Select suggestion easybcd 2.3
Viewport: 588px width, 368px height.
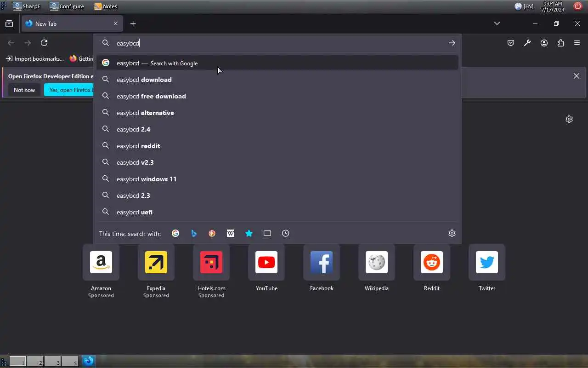(277, 195)
